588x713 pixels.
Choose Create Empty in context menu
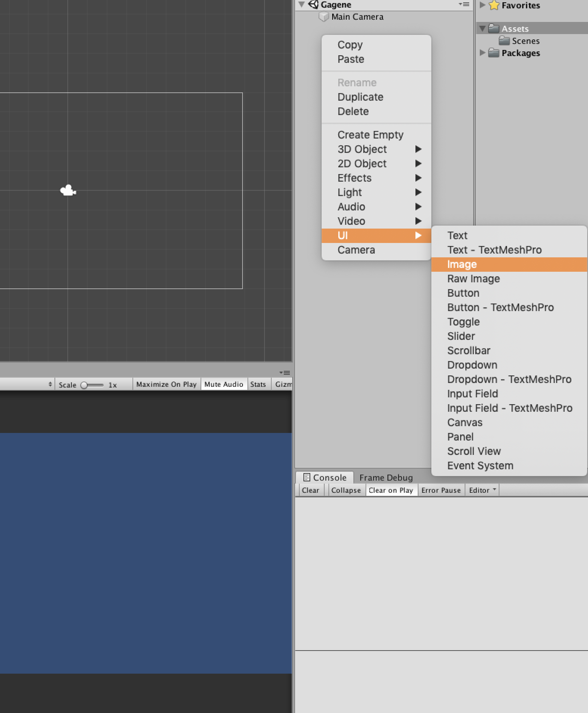(376, 135)
